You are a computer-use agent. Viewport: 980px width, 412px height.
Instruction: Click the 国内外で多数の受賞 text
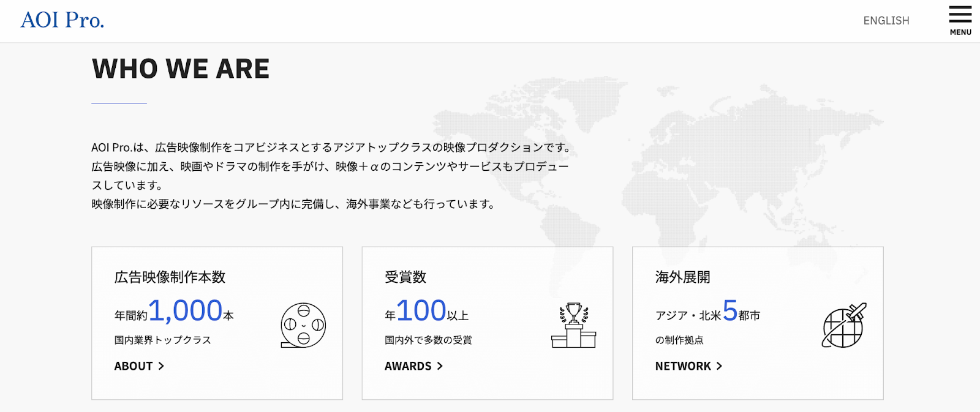[428, 340]
